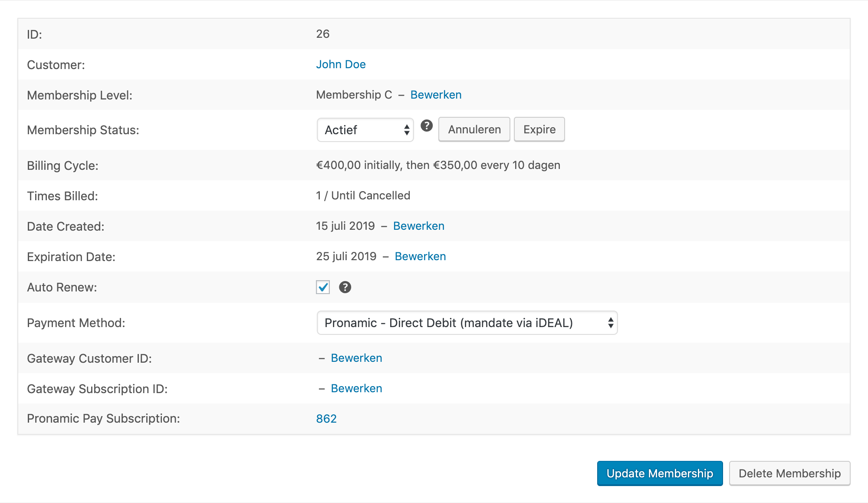The width and height of the screenshot is (868, 503).
Task: Edit the Date Created value
Action: coord(418,226)
